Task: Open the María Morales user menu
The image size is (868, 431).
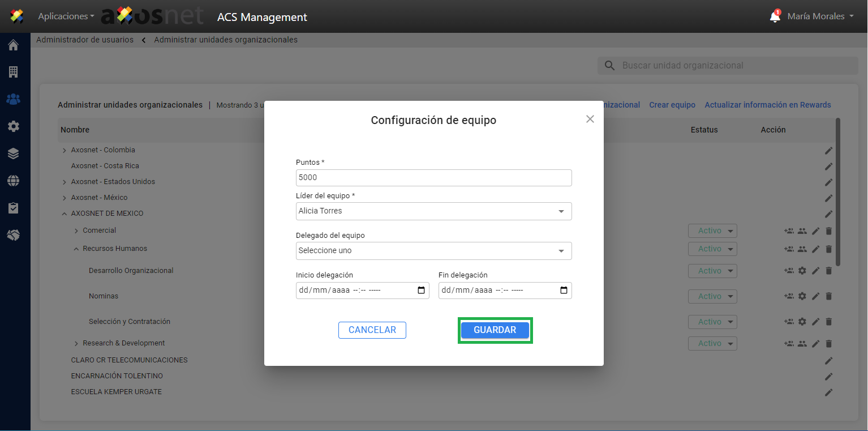Action: (820, 16)
